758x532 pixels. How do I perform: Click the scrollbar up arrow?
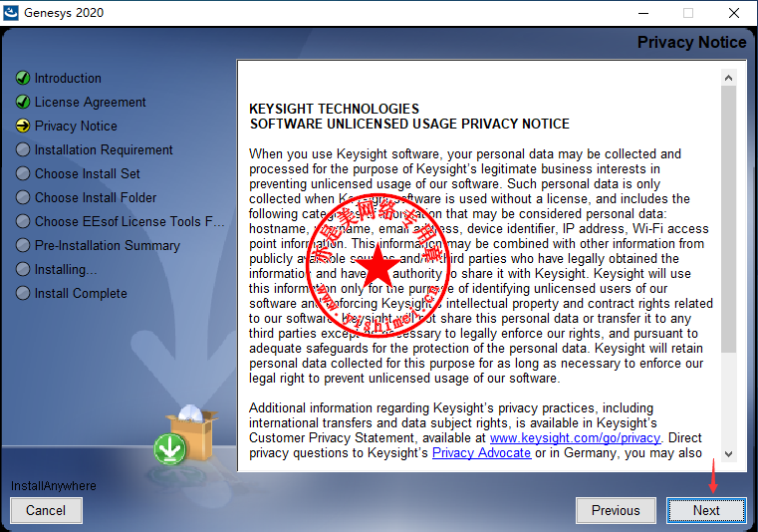click(x=728, y=78)
